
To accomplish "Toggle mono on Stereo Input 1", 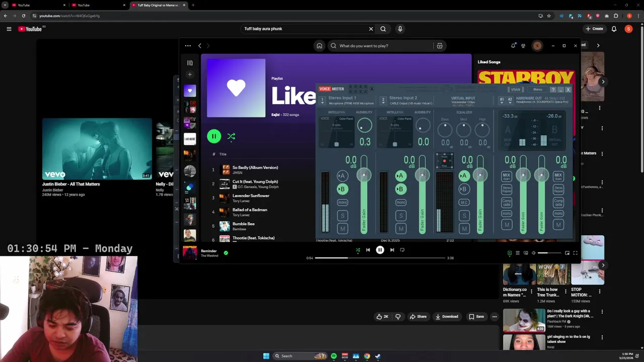I will [x=342, y=202].
